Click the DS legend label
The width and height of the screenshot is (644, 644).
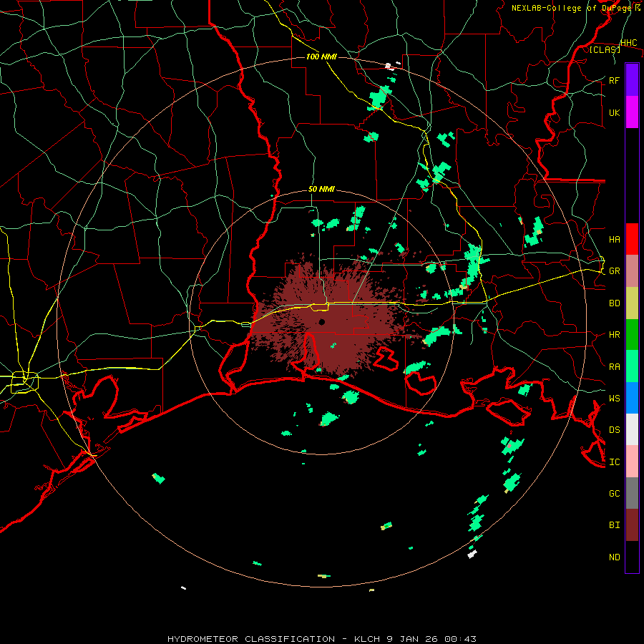point(614,430)
